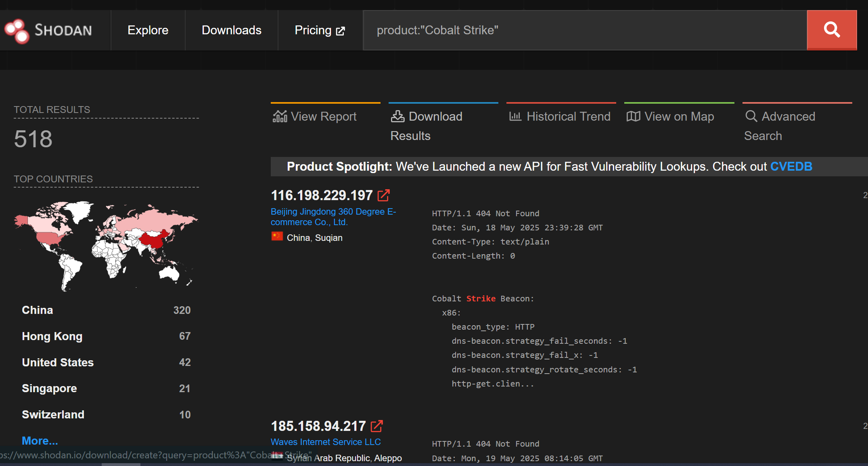Viewport: 868px width, 466px height.
Task: Filter results by Singapore
Action: [49, 388]
